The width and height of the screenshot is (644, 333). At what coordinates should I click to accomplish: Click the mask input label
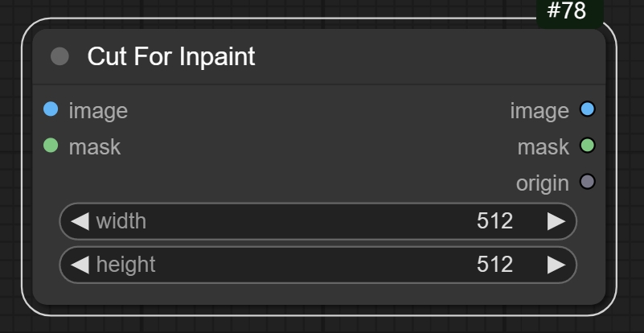[x=95, y=146]
